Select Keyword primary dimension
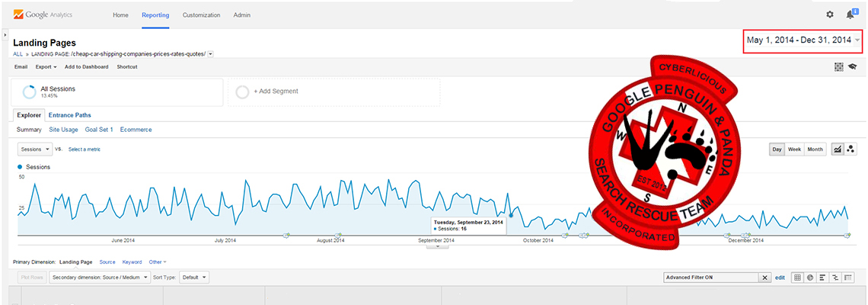This screenshot has width=868, height=305. pos(132,262)
